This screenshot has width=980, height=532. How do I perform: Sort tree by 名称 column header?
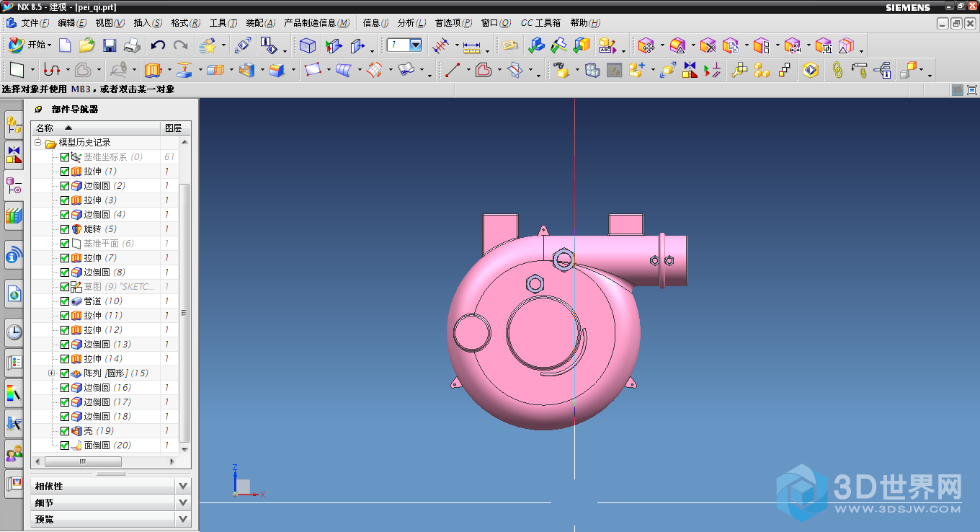pos(95,128)
